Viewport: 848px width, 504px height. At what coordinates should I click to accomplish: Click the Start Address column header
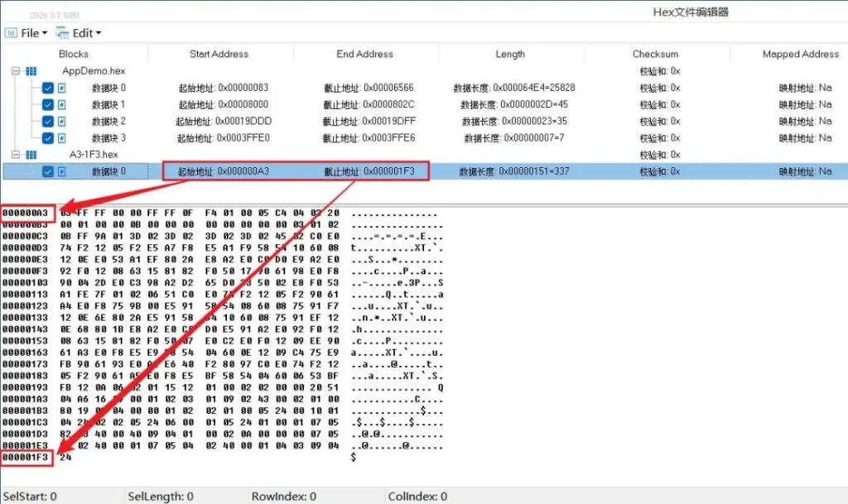219,55
